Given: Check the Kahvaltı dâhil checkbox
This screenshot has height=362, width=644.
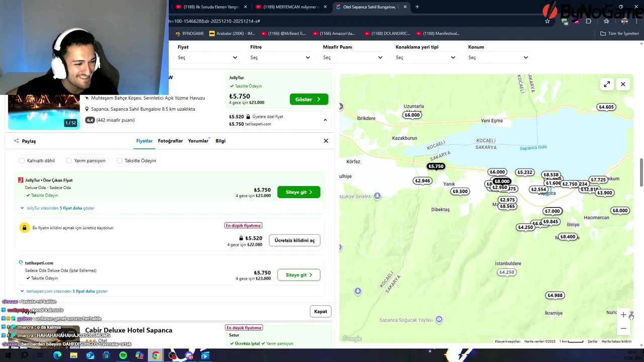Looking at the screenshot, I should pos(22,161).
